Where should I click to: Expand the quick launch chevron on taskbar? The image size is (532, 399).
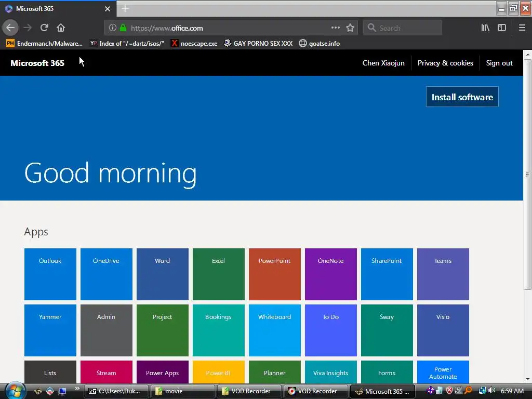[77, 389]
